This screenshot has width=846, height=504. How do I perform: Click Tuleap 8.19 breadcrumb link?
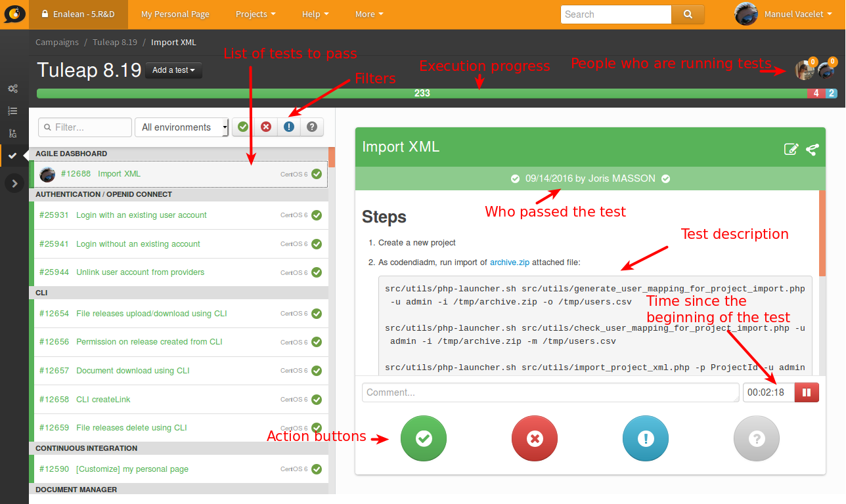coord(115,42)
